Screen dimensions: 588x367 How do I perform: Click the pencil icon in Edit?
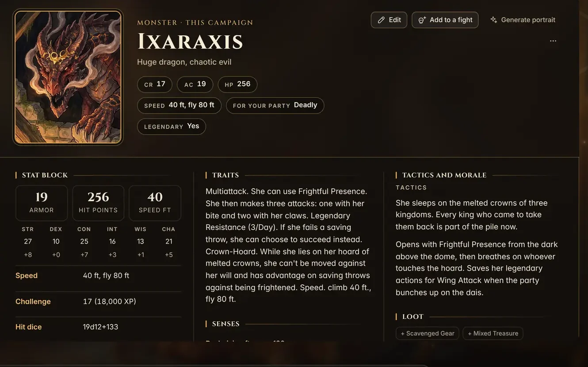[381, 20]
